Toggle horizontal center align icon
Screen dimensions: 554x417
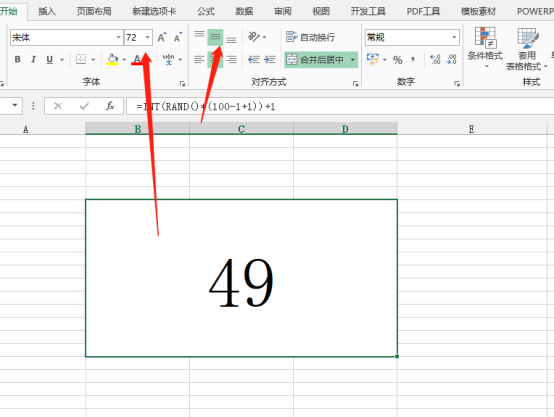point(215,59)
